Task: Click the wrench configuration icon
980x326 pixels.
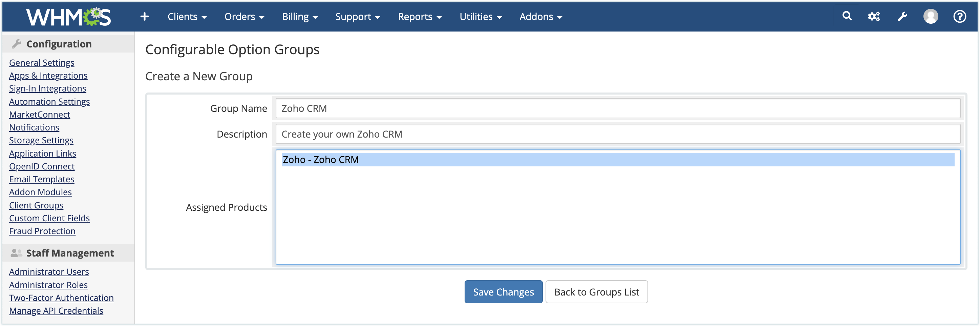Action: pyautogui.click(x=902, y=16)
